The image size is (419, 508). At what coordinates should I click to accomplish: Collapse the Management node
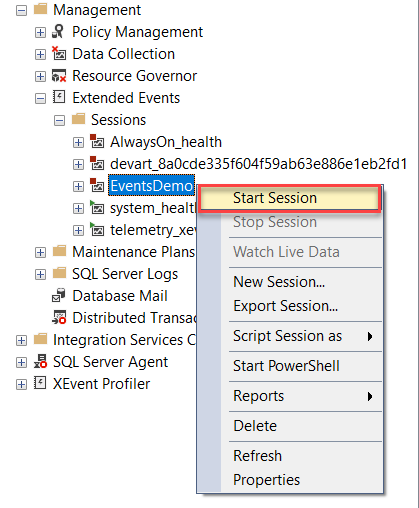click(21, 10)
